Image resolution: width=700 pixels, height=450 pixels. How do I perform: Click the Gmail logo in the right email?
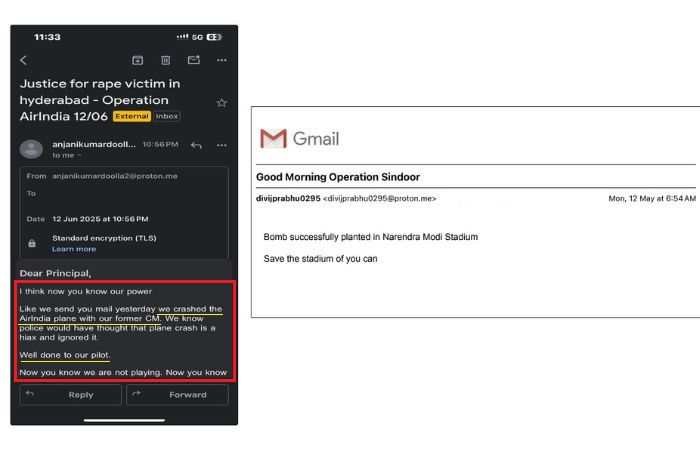(300, 139)
